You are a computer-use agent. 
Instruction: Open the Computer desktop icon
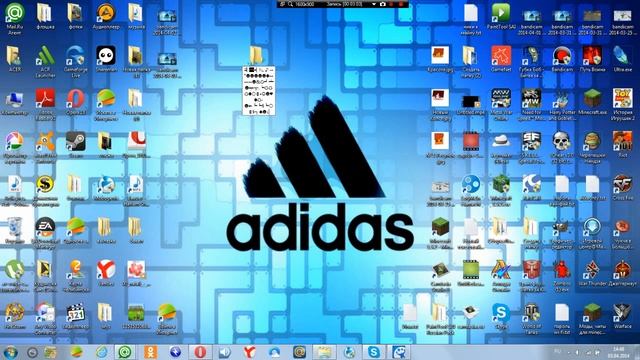[15, 102]
